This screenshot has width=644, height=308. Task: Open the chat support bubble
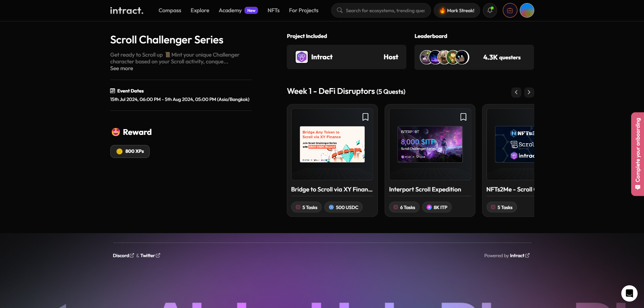coord(629,293)
